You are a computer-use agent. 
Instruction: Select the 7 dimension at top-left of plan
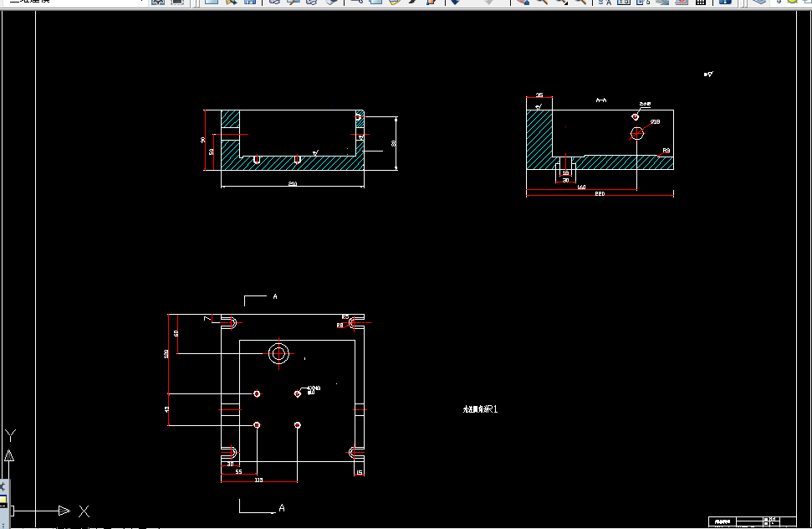click(x=207, y=318)
